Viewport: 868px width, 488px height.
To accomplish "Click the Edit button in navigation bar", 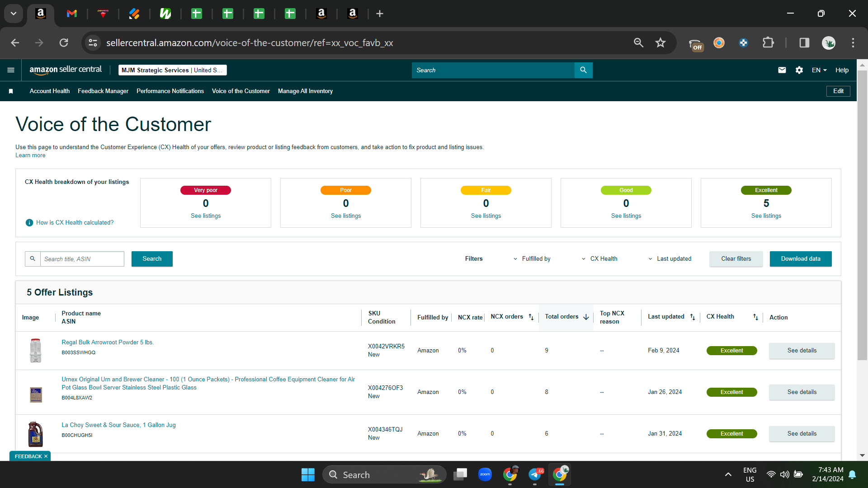I will tap(838, 91).
